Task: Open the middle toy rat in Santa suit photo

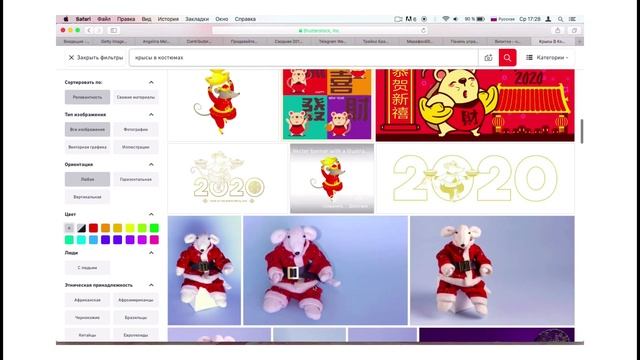Action: tap(325, 270)
